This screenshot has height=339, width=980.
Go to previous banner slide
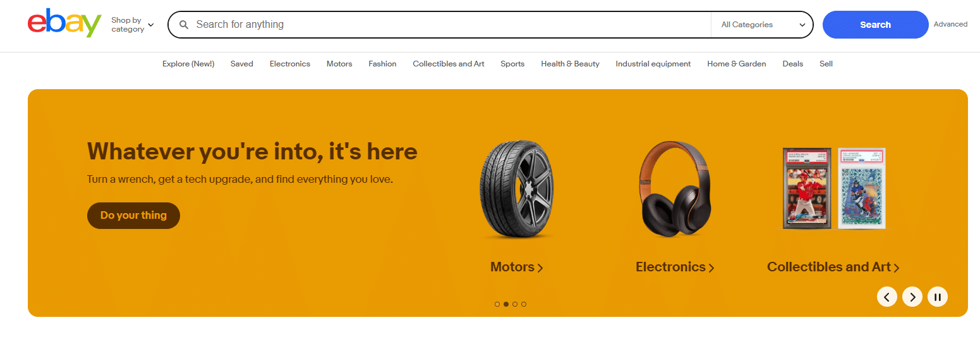pos(886,296)
